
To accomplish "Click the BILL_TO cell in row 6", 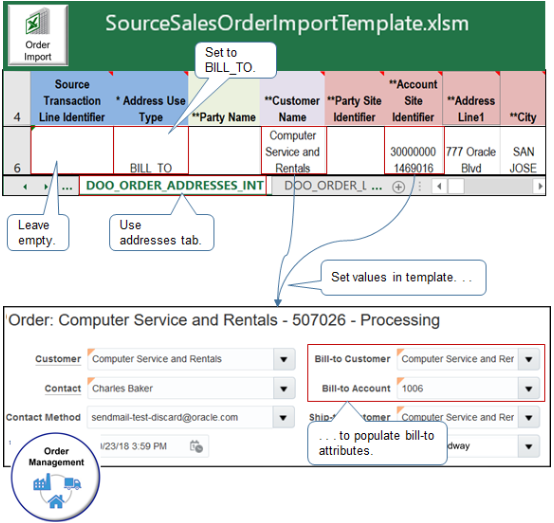I will (151, 150).
